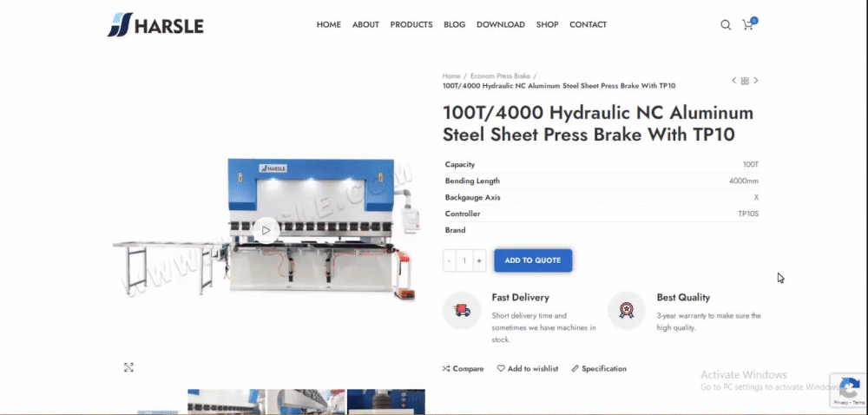868x415 pixels.
Task: Open the ABOUT menu item
Action: 366,25
